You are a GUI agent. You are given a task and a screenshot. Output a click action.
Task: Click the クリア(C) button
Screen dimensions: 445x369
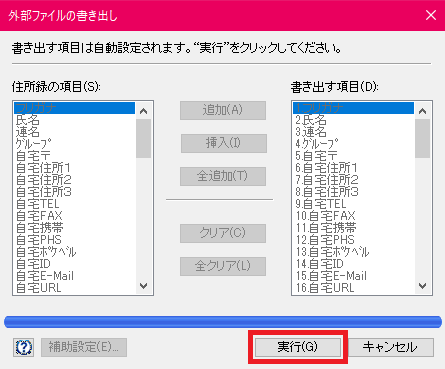223,233
